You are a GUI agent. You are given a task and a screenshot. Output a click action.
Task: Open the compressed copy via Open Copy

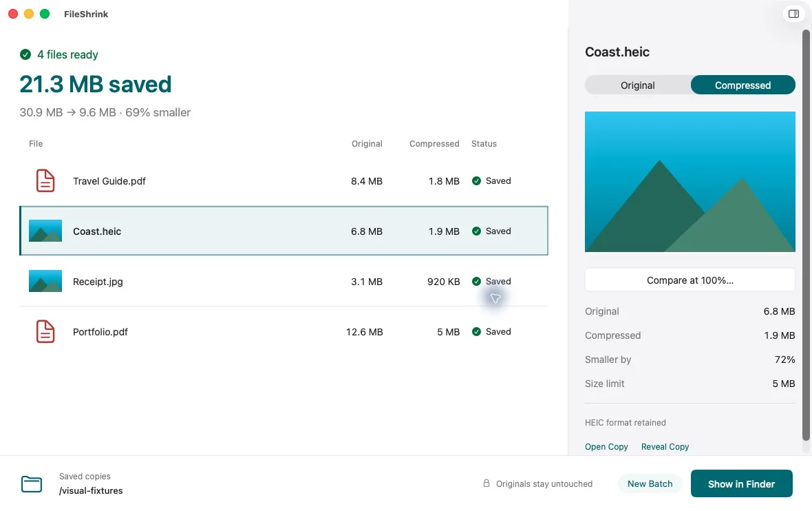[x=606, y=447]
